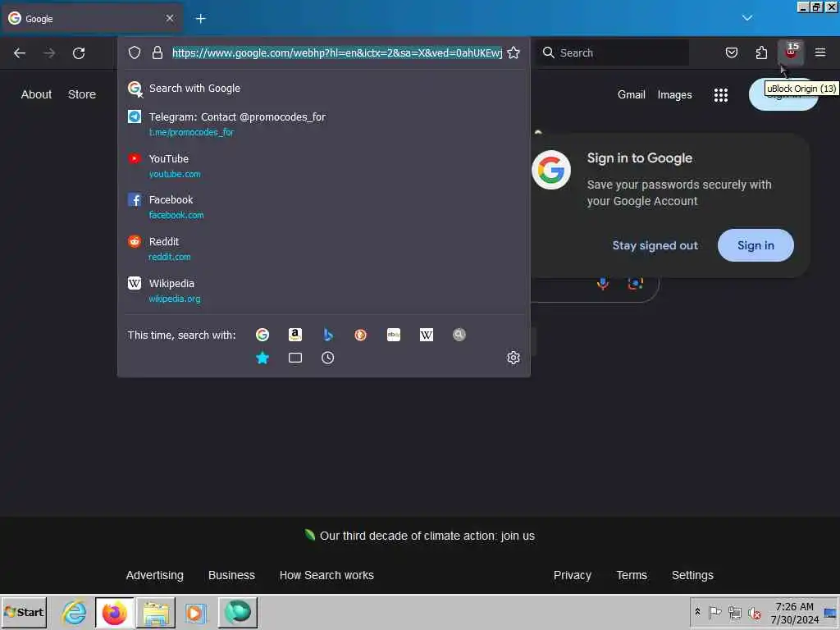Open Firefox application menu
Screen dimensions: 840x630
click(820, 52)
